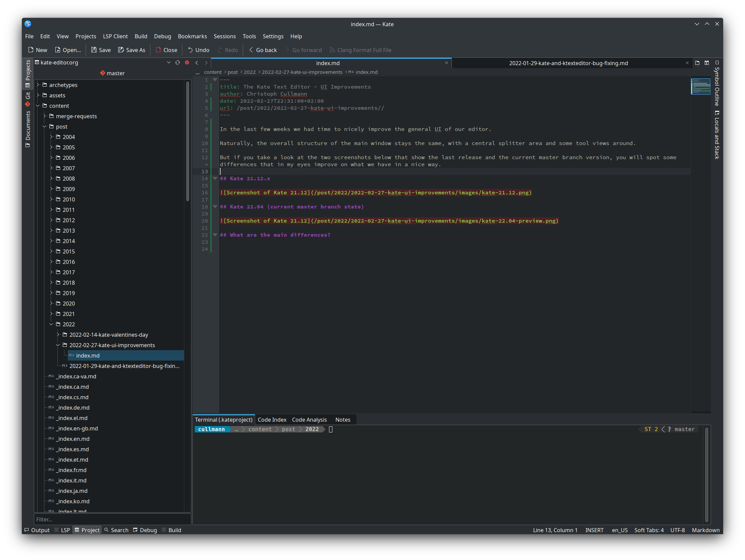Click the Open... toolbar button

coord(68,50)
